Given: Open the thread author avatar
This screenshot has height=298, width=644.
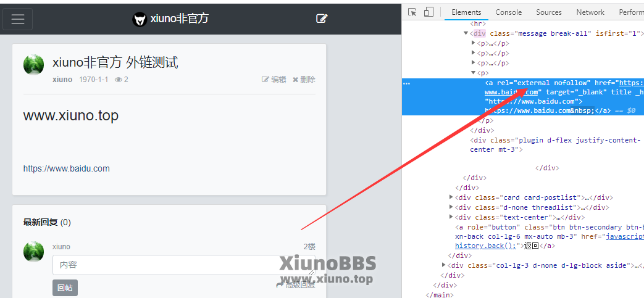Looking at the screenshot, I should pyautogui.click(x=34, y=65).
